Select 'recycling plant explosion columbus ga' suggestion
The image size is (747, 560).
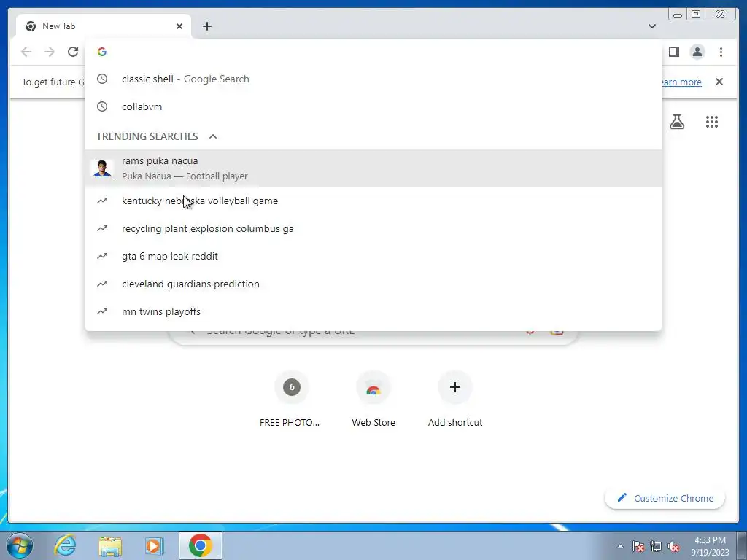tap(373, 228)
